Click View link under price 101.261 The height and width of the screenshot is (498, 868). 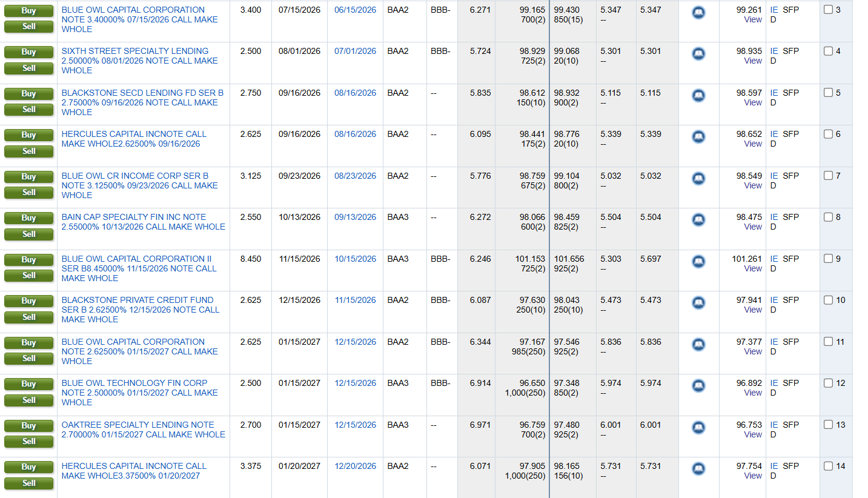(753, 268)
